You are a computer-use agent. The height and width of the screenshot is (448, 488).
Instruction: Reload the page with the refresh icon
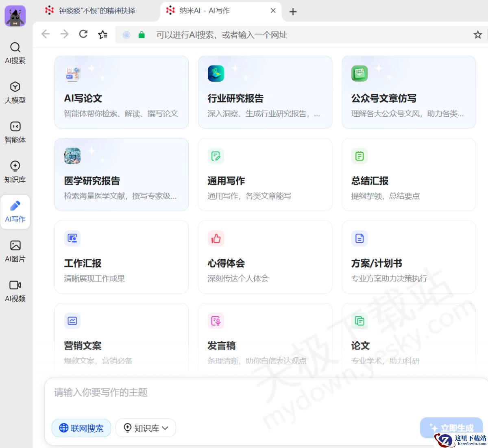pyautogui.click(x=83, y=34)
